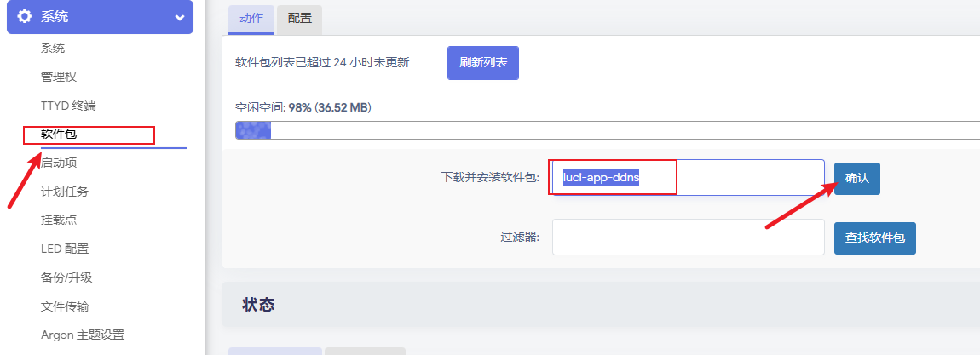The width and height of the screenshot is (980, 355).
Task: Open LED 配置 page
Action: [x=65, y=249]
